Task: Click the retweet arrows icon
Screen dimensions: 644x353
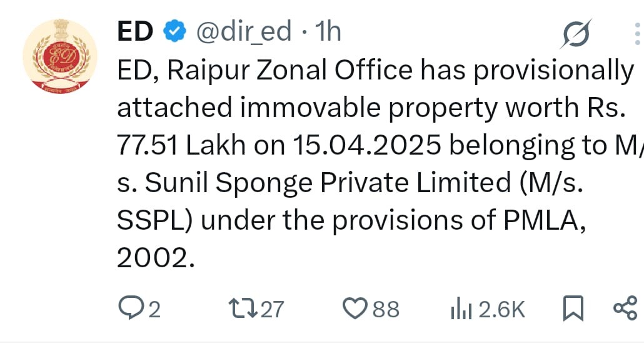Action: (x=243, y=309)
